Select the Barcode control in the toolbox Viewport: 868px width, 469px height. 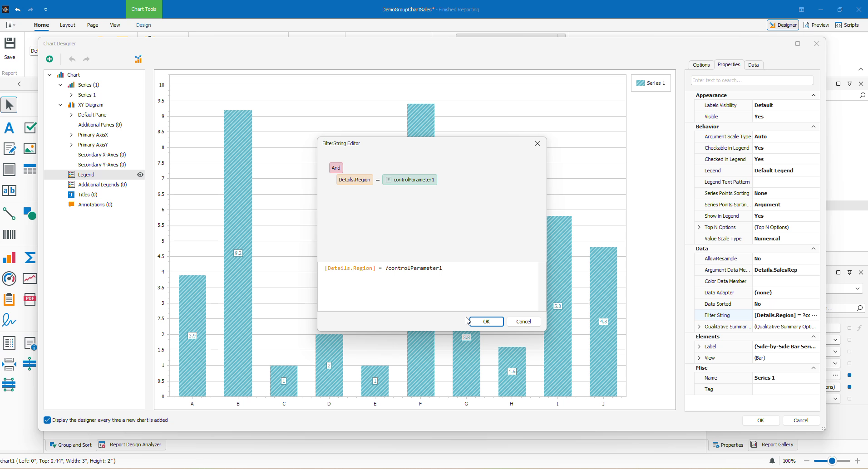point(9,234)
